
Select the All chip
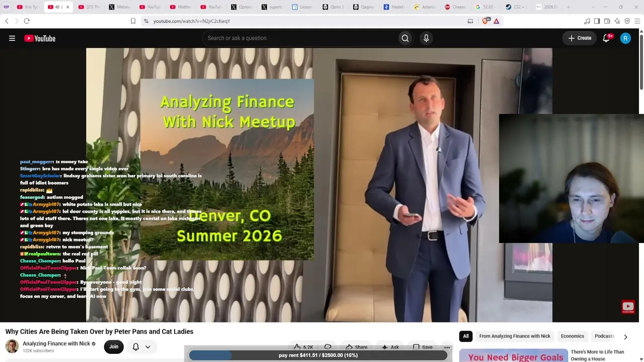(466, 336)
